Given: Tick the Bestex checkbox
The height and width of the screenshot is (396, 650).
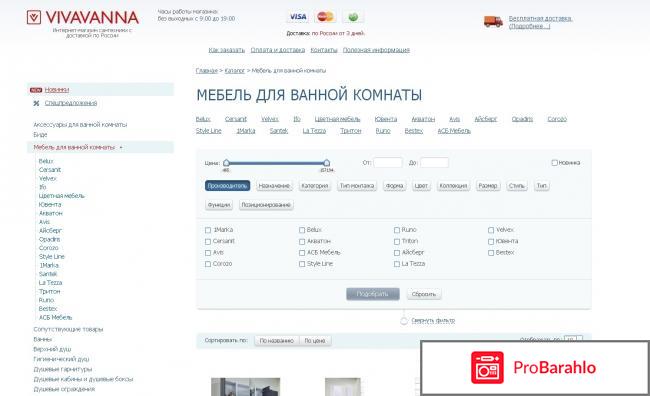Looking at the screenshot, I should 491,253.
